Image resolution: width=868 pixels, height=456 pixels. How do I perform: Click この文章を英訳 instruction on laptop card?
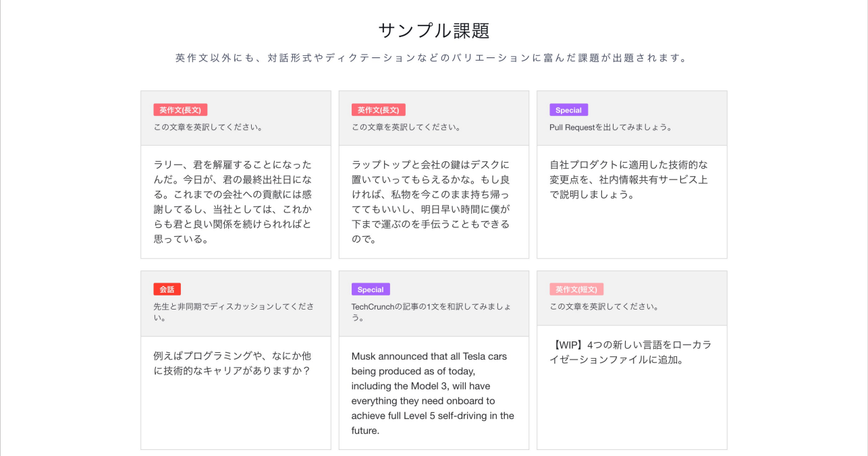click(x=406, y=127)
